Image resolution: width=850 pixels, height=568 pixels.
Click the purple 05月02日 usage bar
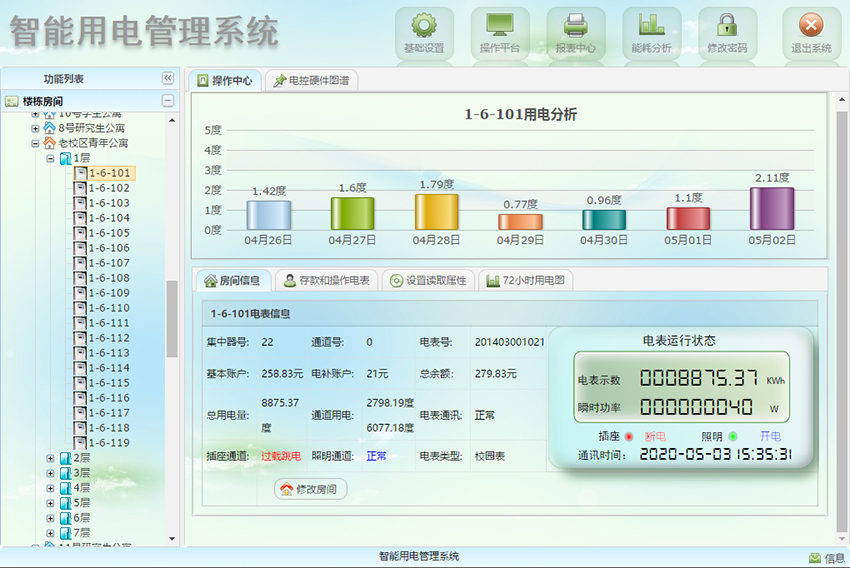point(772,208)
